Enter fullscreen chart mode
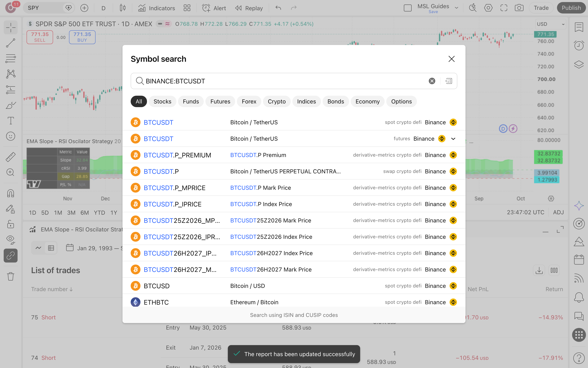The height and width of the screenshot is (368, 588). coord(504,8)
